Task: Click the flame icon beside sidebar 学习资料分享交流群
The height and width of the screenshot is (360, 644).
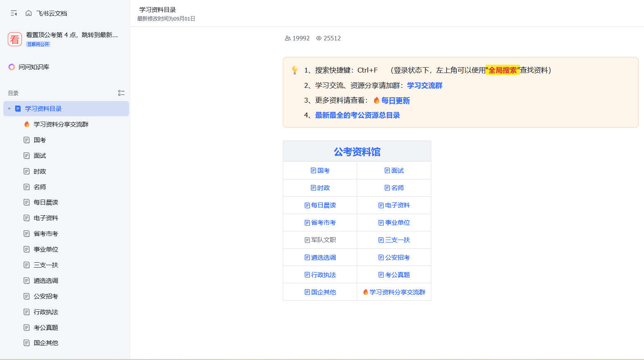Action: [x=27, y=124]
